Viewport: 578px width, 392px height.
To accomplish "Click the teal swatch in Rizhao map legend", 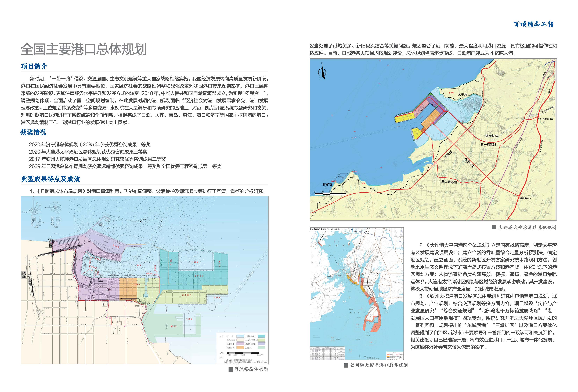I will pyautogui.click(x=261, y=336).
